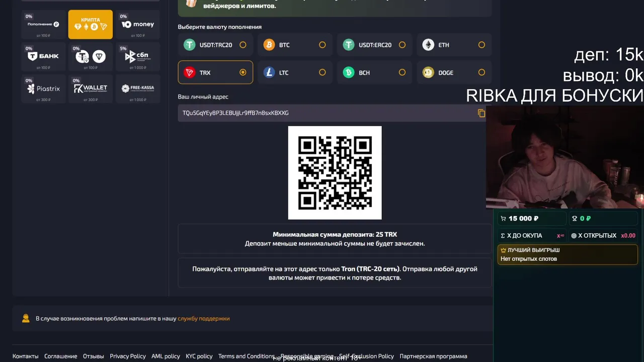Image resolution: width=644 pixels, height=362 pixels.
Task: Click the deposit QR code
Action: pyautogui.click(x=335, y=173)
